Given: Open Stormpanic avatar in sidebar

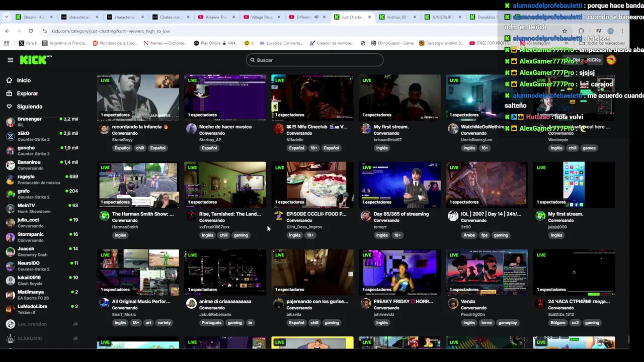Looking at the screenshot, I should tap(10, 237).
